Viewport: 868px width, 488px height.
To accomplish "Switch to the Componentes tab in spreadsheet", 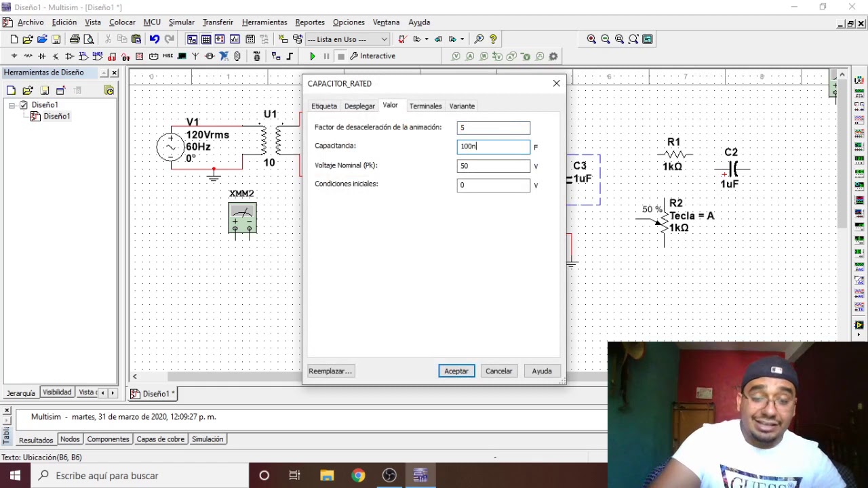I will click(x=108, y=439).
